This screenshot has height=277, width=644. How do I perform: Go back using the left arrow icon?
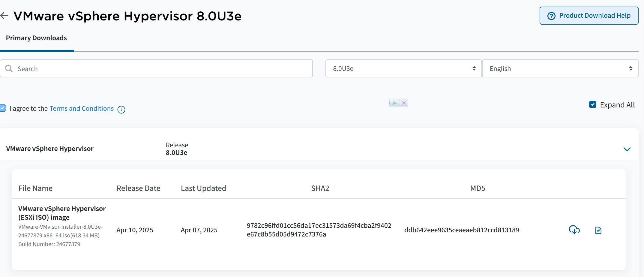point(4,16)
